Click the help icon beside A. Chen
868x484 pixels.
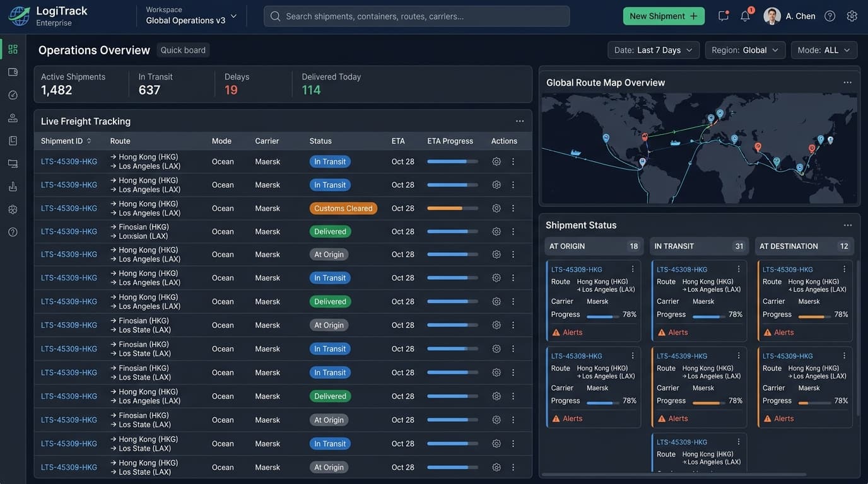[x=830, y=16]
